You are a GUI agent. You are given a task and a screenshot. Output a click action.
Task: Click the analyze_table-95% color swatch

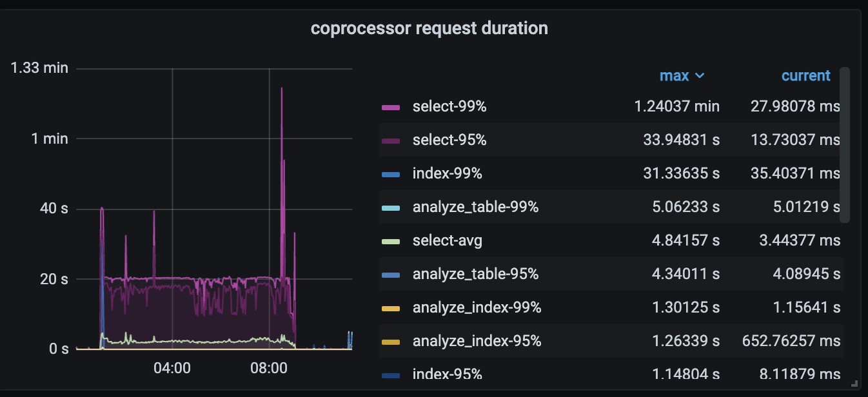click(391, 275)
